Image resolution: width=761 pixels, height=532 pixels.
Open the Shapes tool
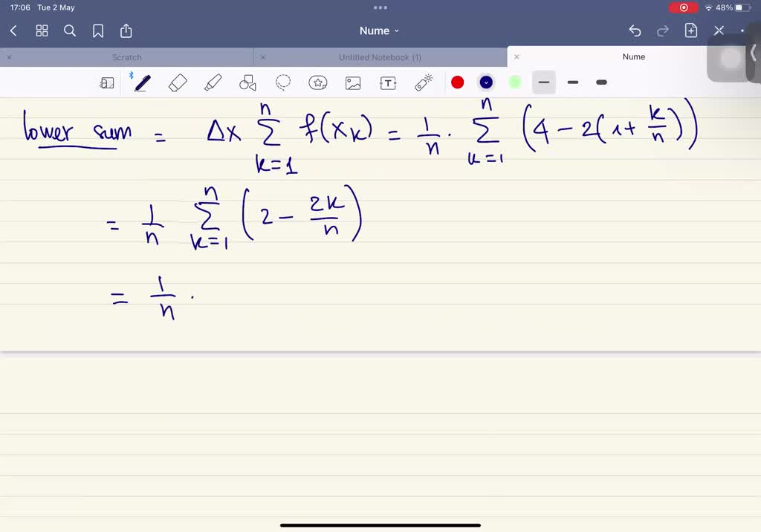(x=247, y=82)
